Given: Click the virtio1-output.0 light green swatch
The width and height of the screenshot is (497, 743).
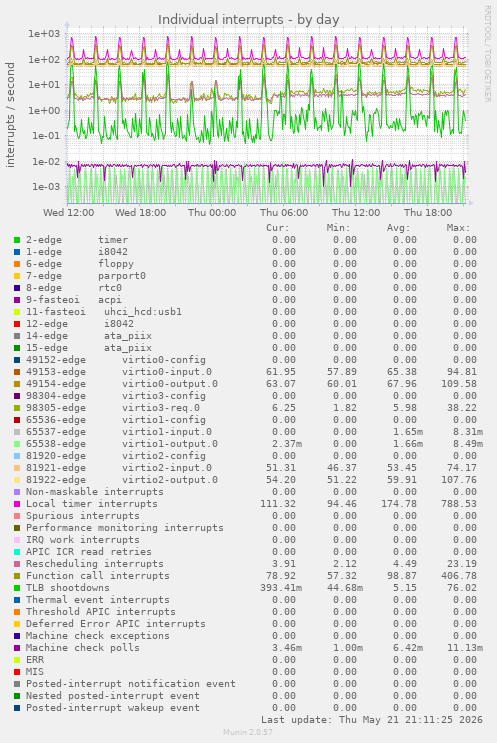Looking at the screenshot, I should coord(17,444).
